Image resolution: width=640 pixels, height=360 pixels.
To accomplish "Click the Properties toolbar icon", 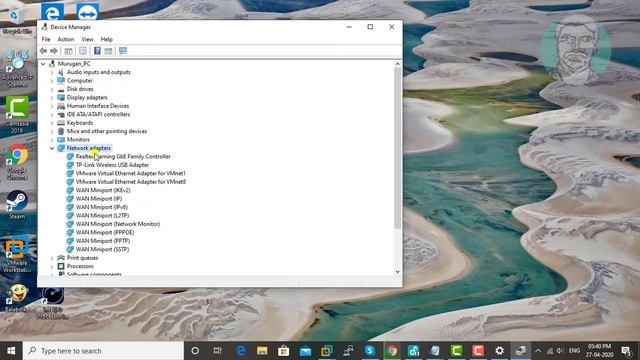I will pos(83,51).
